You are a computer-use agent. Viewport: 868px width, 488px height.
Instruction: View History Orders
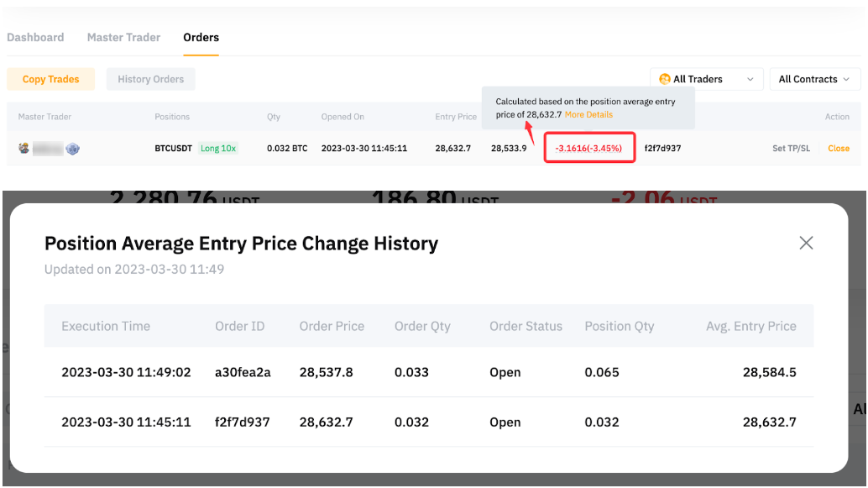150,79
